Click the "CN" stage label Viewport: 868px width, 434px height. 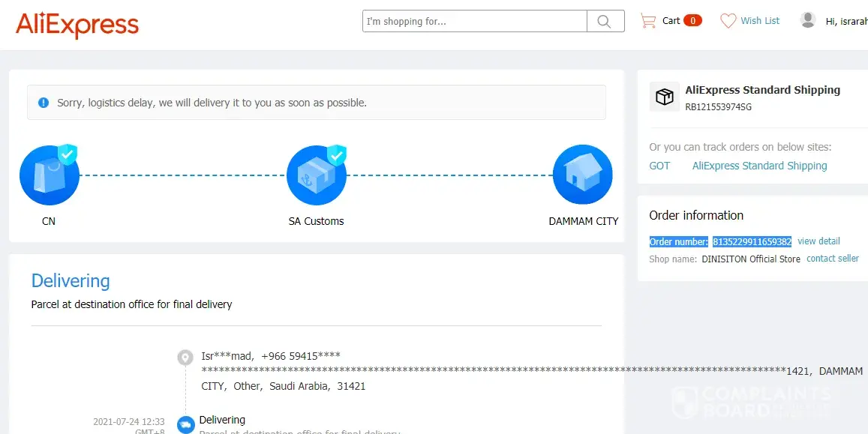coord(49,221)
